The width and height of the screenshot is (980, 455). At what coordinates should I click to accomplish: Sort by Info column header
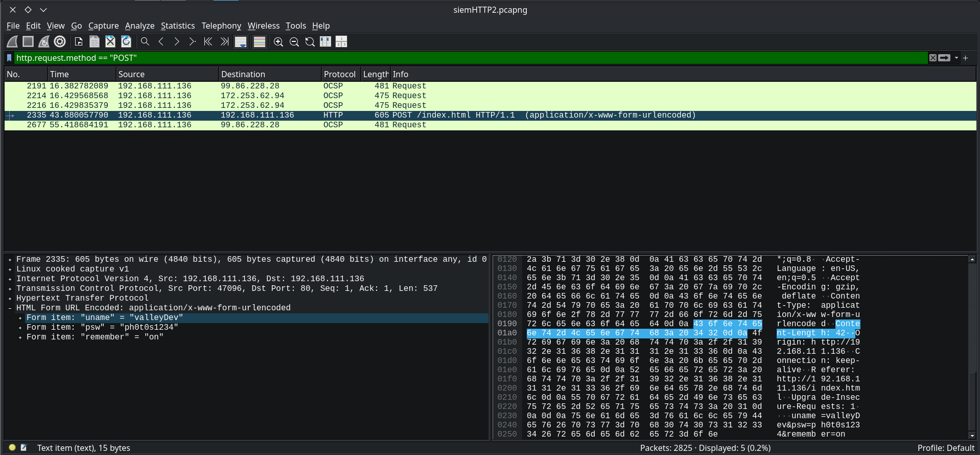[683, 74]
